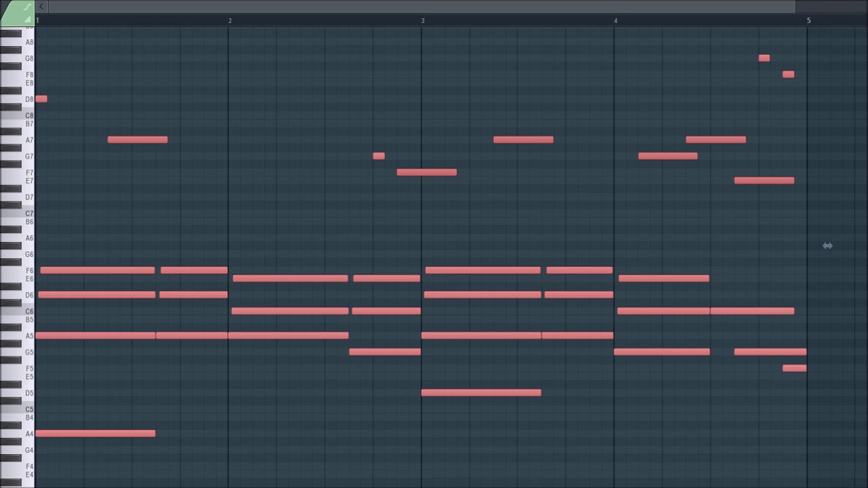Jump to bar 5 on the timeline
The width and height of the screenshot is (868, 488).
(x=808, y=21)
